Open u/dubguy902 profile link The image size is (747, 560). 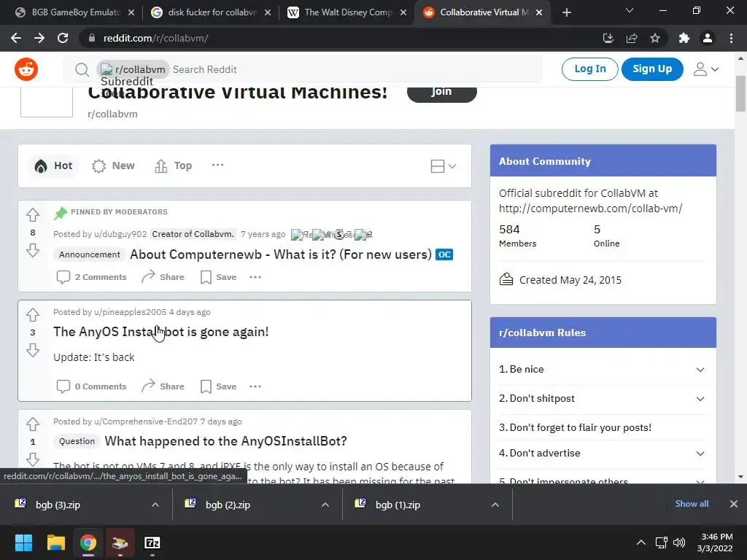tap(120, 234)
